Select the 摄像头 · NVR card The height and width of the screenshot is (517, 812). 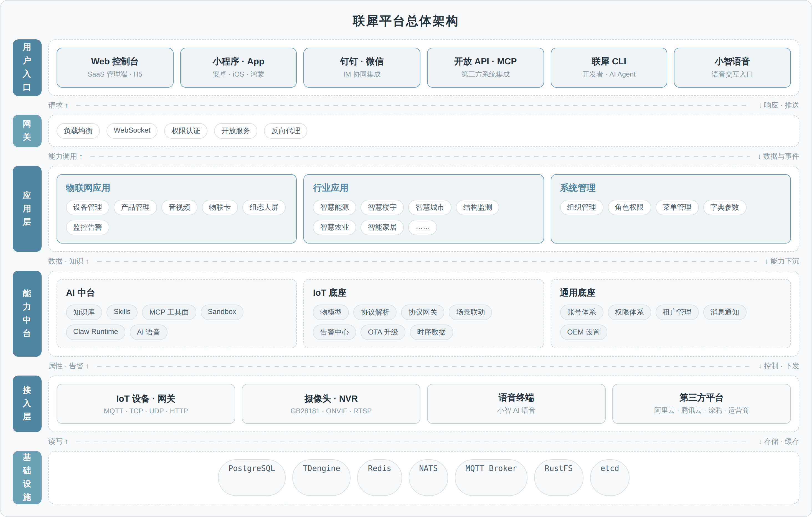click(331, 404)
